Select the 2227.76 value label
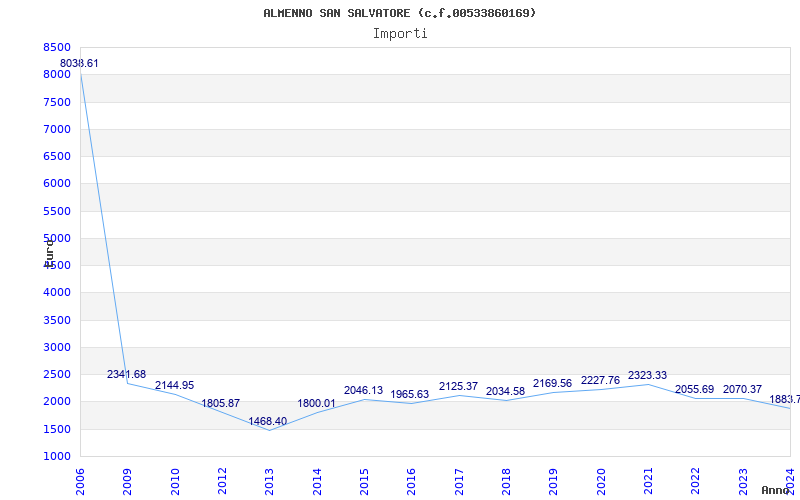 (x=600, y=381)
